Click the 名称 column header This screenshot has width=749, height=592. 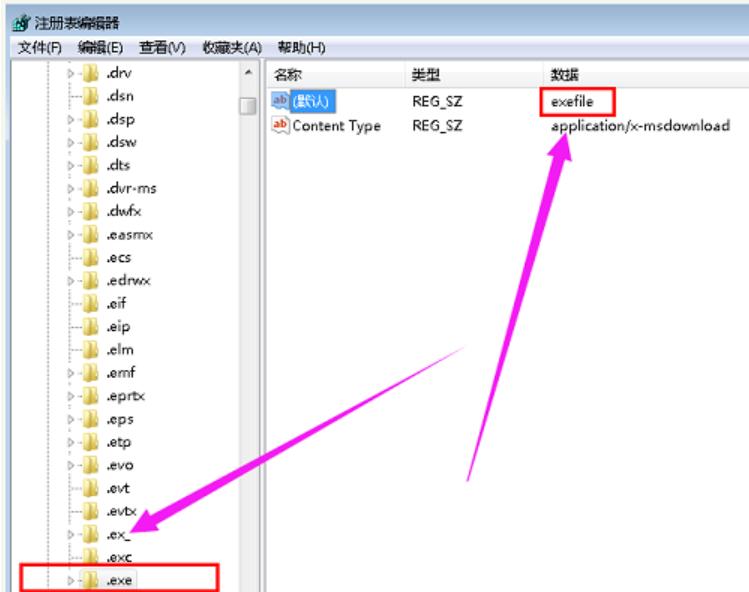click(288, 75)
